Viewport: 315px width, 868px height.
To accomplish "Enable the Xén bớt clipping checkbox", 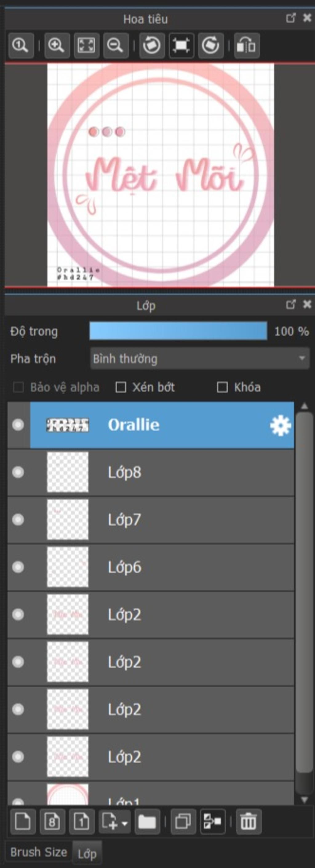I will 121,387.
